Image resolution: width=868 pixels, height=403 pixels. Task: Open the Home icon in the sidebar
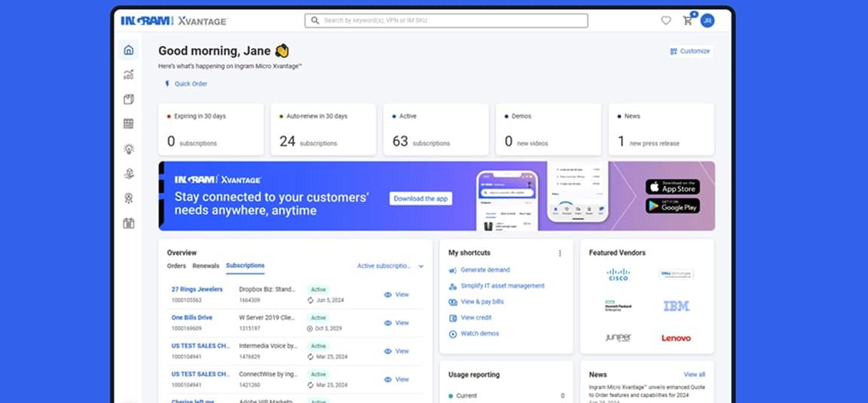pyautogui.click(x=128, y=50)
